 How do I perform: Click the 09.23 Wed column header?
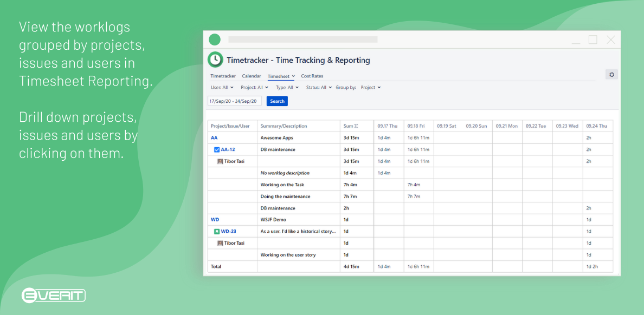point(567,126)
